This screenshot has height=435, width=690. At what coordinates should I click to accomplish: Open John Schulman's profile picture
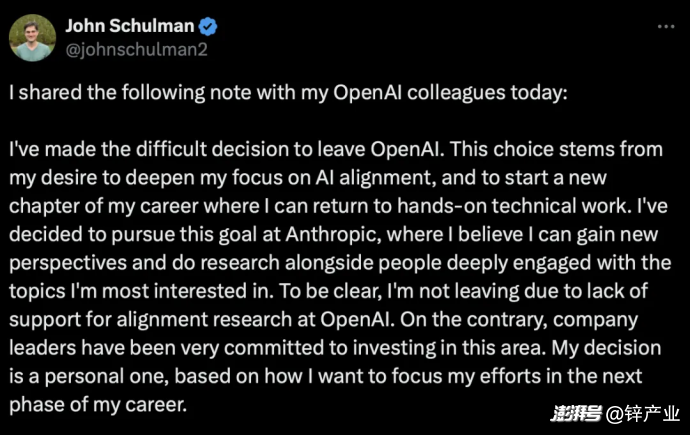32,38
